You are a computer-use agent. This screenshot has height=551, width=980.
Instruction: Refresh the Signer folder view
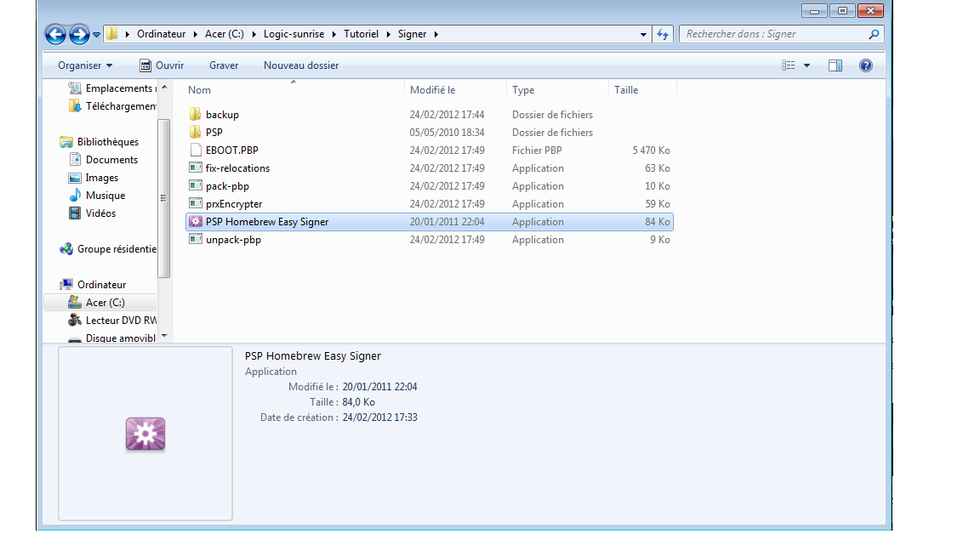663,34
